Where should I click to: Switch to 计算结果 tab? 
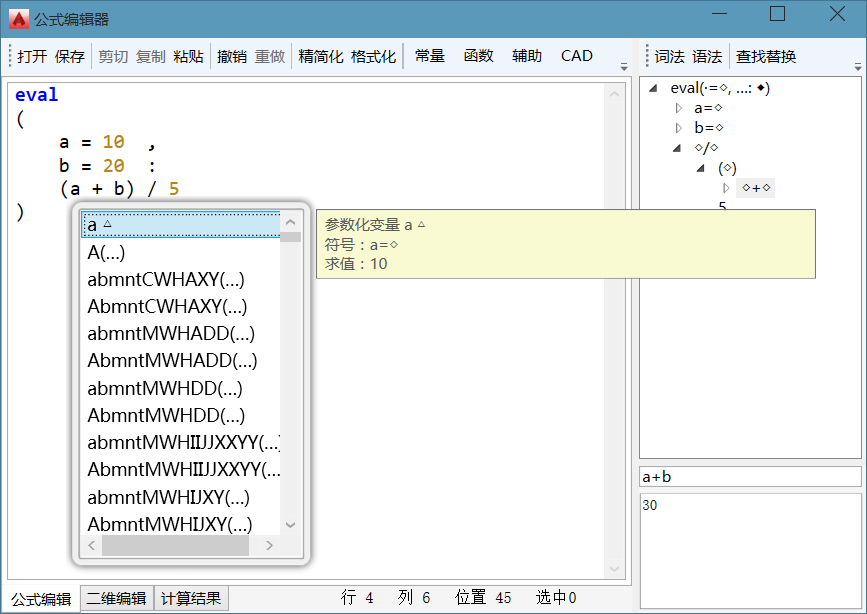point(191,598)
